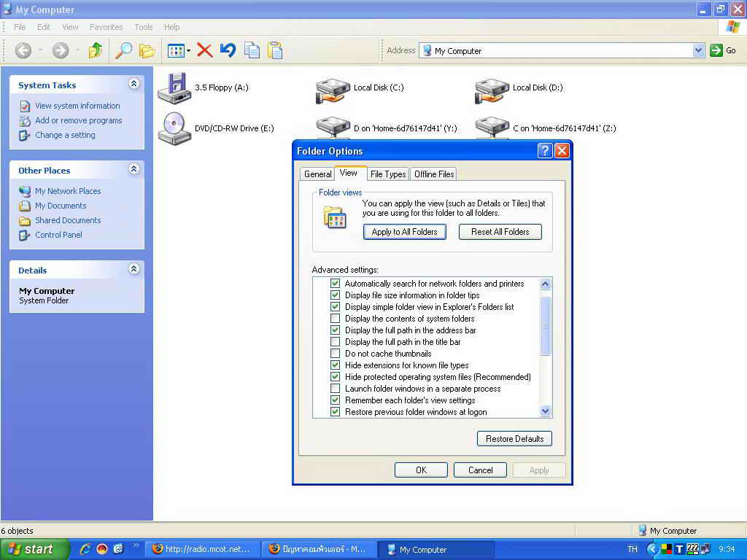This screenshot has height=560, width=747.
Task: Select the 3.5 Floppy (A:) drive icon
Action: 174,88
